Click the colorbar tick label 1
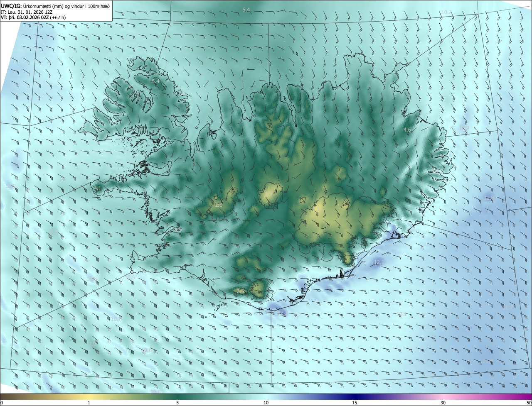Image resolution: width=532 pixels, height=406 pixels. (89, 403)
